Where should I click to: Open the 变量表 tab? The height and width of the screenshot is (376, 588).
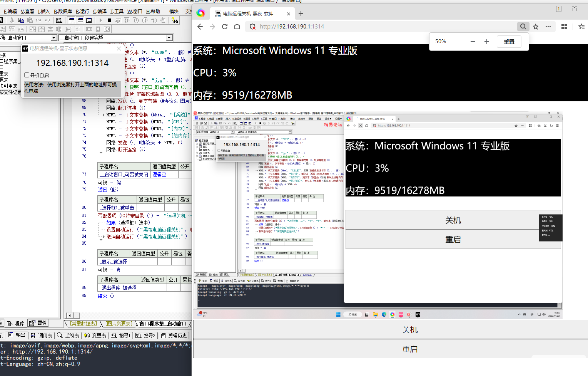(x=95, y=336)
